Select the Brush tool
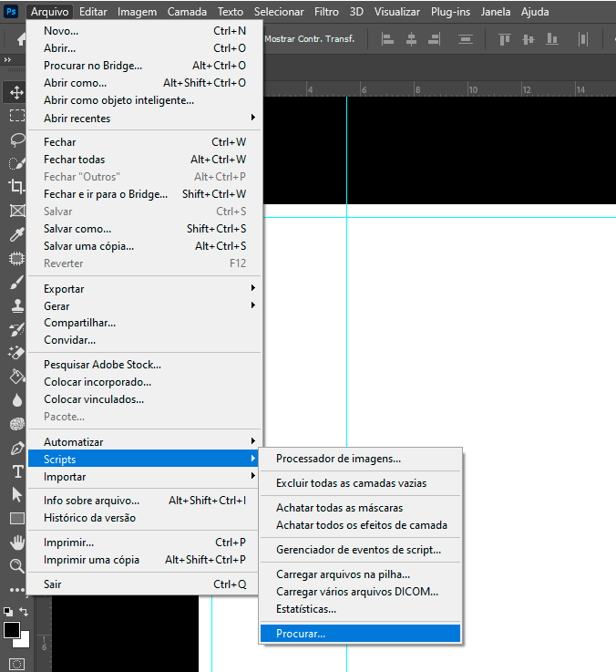The height and width of the screenshot is (672, 616). pyautogui.click(x=16, y=283)
